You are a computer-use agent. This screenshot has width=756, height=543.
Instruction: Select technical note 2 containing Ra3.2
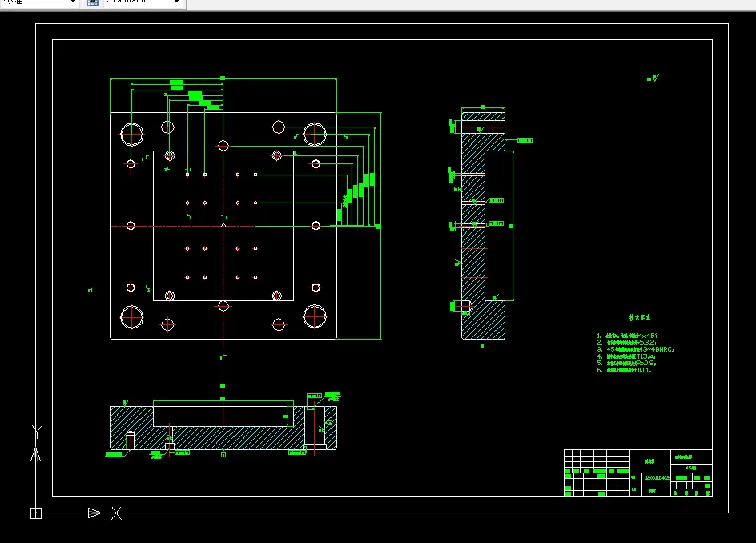(627, 343)
